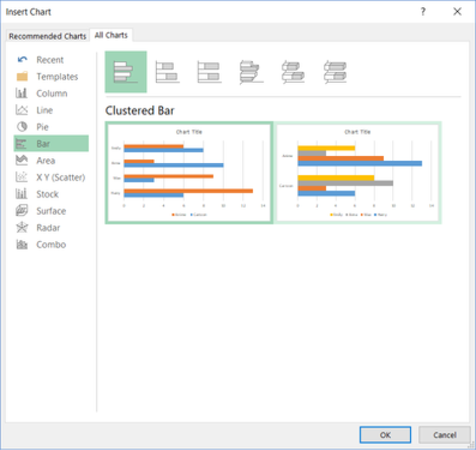Select the Clustered Bar chart subtype icon
476x450 pixels.
(x=126, y=72)
